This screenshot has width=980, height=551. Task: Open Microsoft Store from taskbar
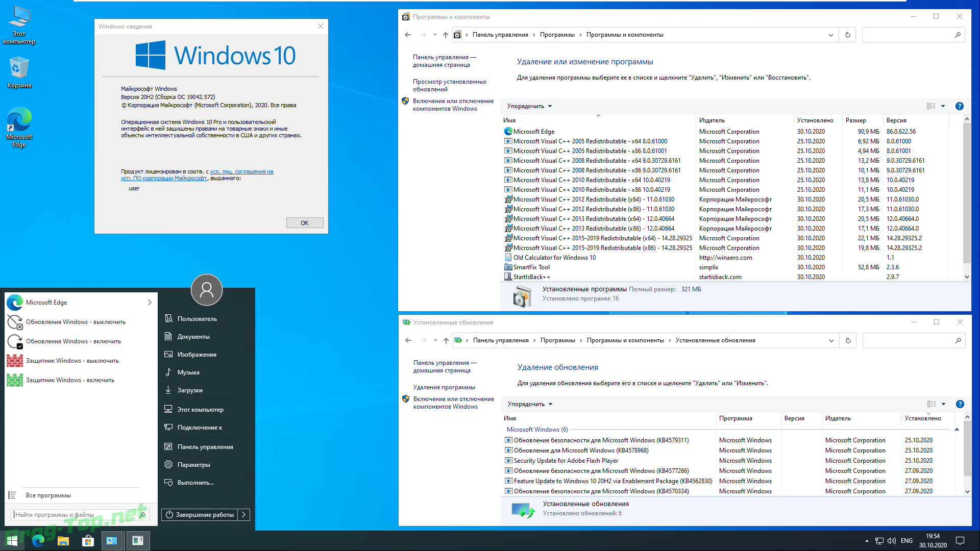[88, 541]
